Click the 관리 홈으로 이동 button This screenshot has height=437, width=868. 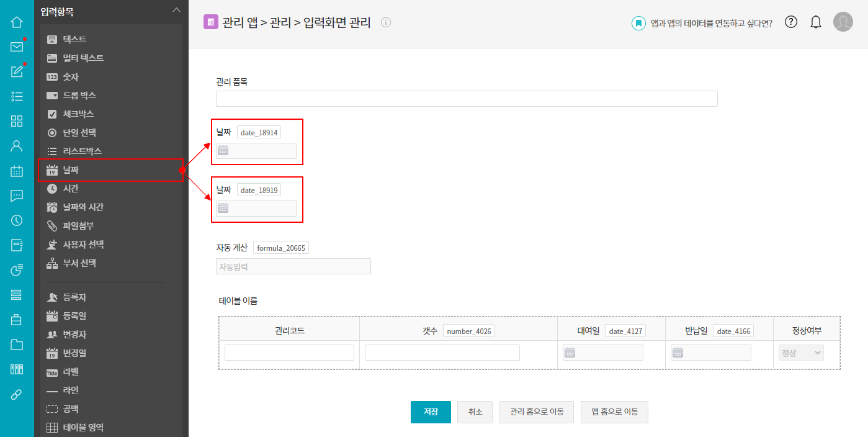point(536,412)
